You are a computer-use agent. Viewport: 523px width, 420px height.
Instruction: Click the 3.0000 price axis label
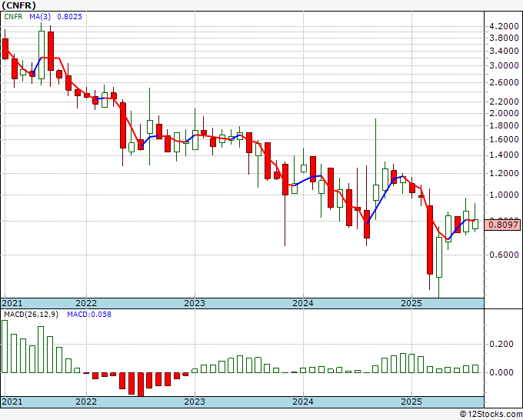pyautogui.click(x=504, y=65)
